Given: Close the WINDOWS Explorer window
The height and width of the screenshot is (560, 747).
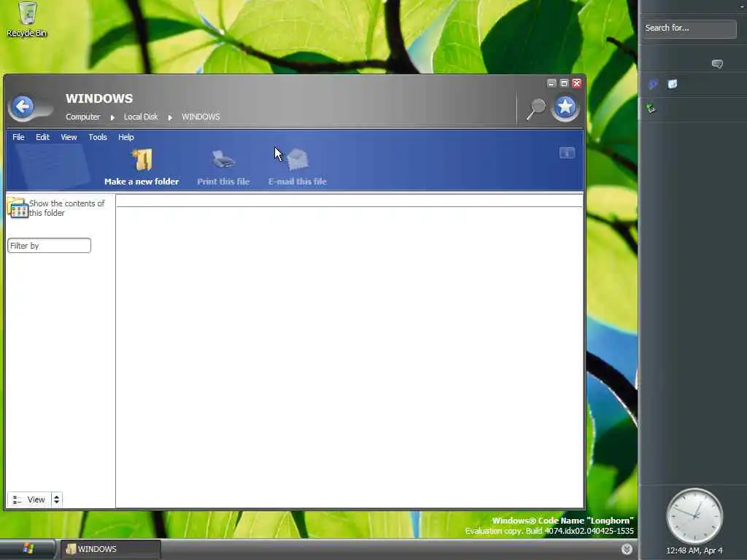Looking at the screenshot, I should pyautogui.click(x=576, y=83).
